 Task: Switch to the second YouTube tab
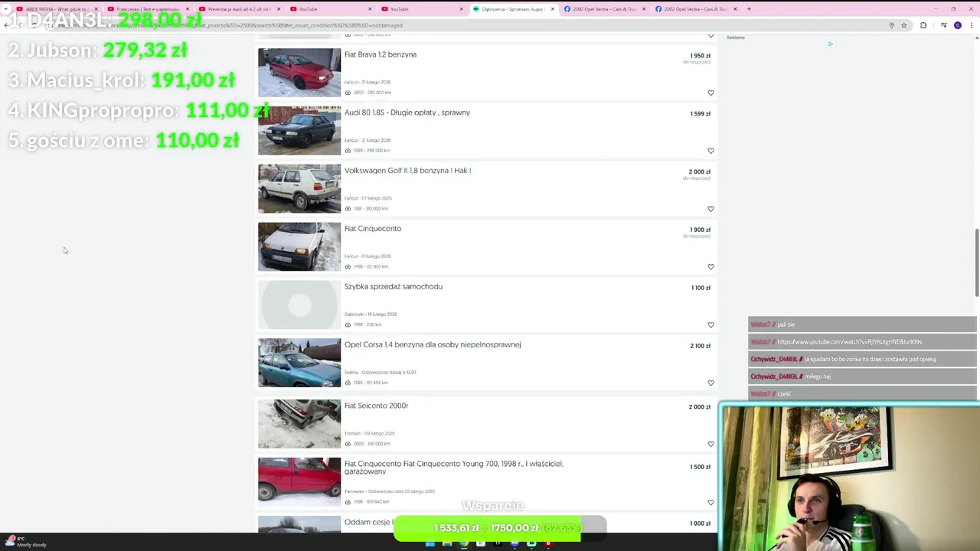422,9
